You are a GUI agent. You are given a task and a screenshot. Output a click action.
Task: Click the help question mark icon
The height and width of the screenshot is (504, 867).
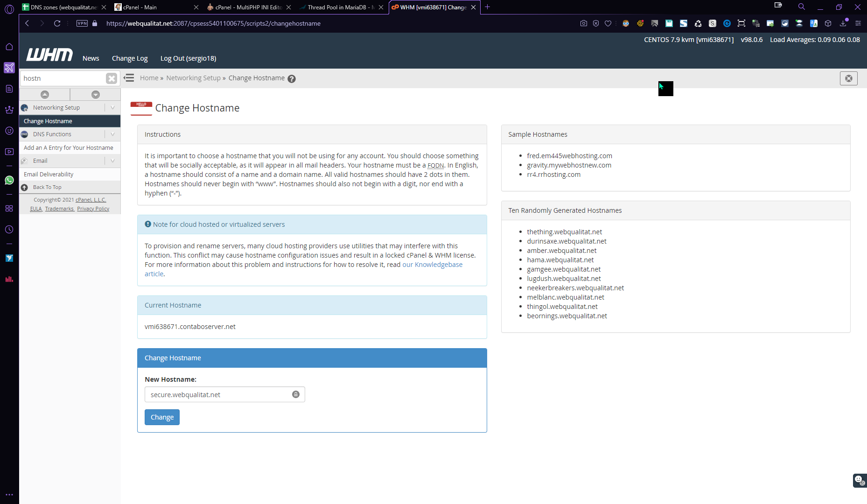292,79
